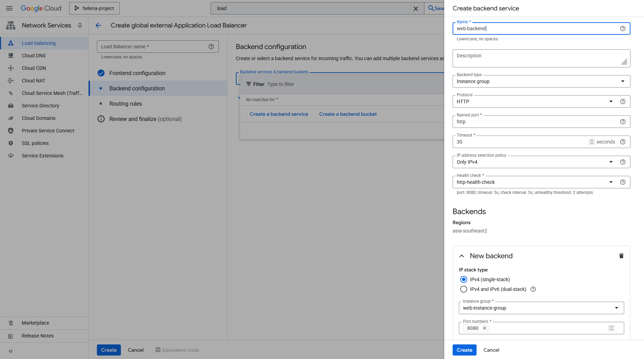
Task: Click the help icon beside Protocol field
Action: (x=622, y=101)
